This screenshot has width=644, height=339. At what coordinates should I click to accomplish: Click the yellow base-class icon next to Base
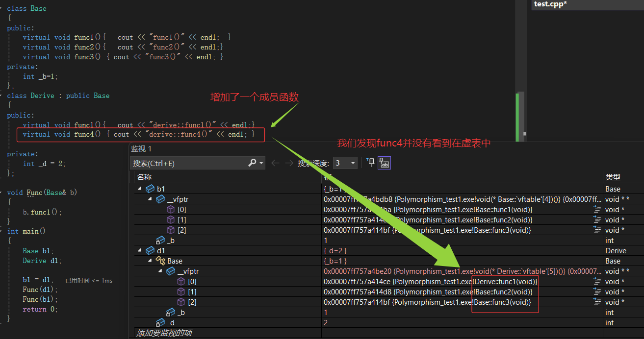(160, 261)
